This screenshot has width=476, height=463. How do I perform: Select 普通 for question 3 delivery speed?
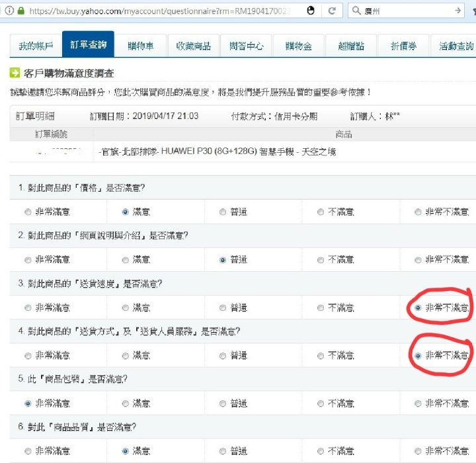[223, 308]
